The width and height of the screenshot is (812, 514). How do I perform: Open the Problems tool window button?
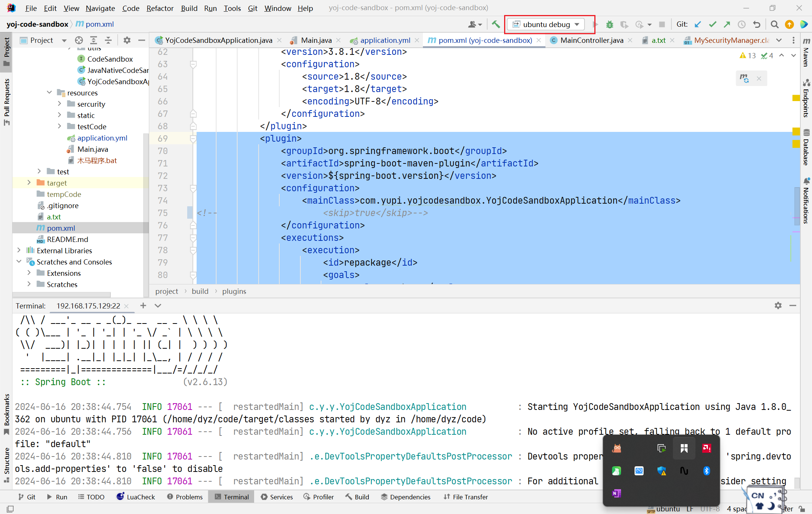[185, 497]
